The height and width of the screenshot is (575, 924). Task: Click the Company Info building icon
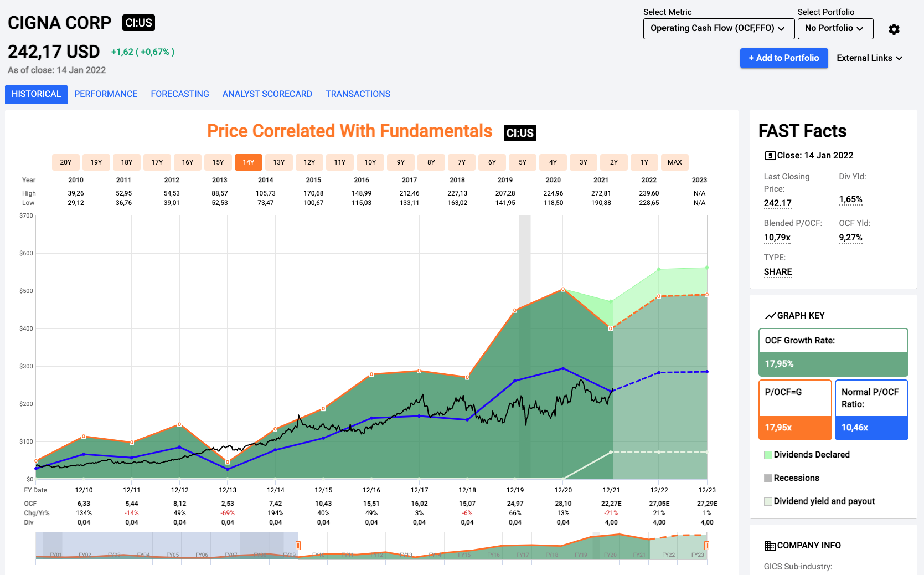point(770,546)
